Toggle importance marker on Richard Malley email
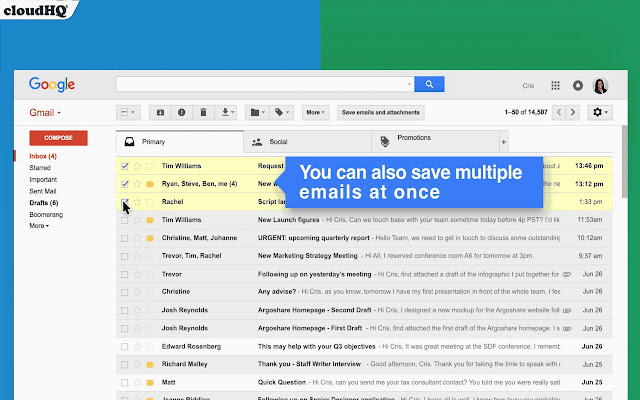 (x=150, y=364)
